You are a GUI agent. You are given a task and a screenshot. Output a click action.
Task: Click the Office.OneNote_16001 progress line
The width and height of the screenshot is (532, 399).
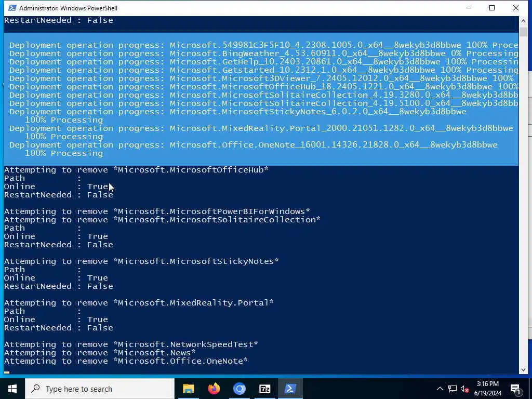pyautogui.click(x=253, y=145)
